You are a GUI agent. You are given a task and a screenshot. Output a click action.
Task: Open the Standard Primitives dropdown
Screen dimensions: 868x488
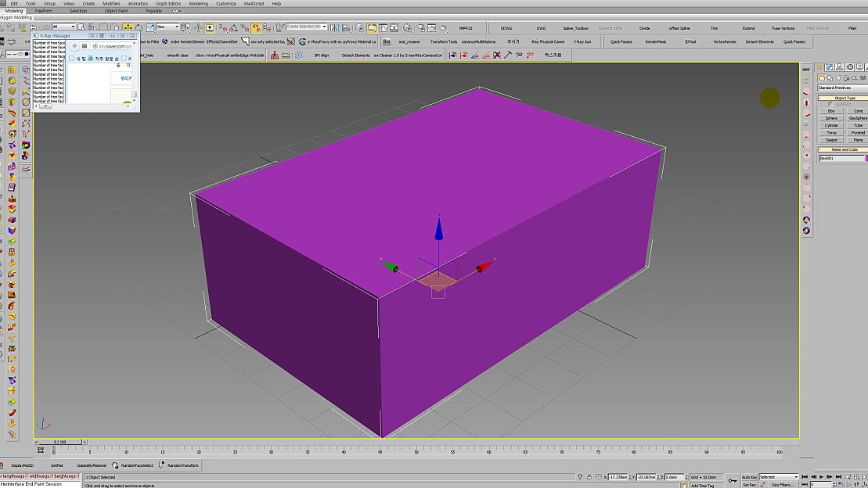click(840, 88)
